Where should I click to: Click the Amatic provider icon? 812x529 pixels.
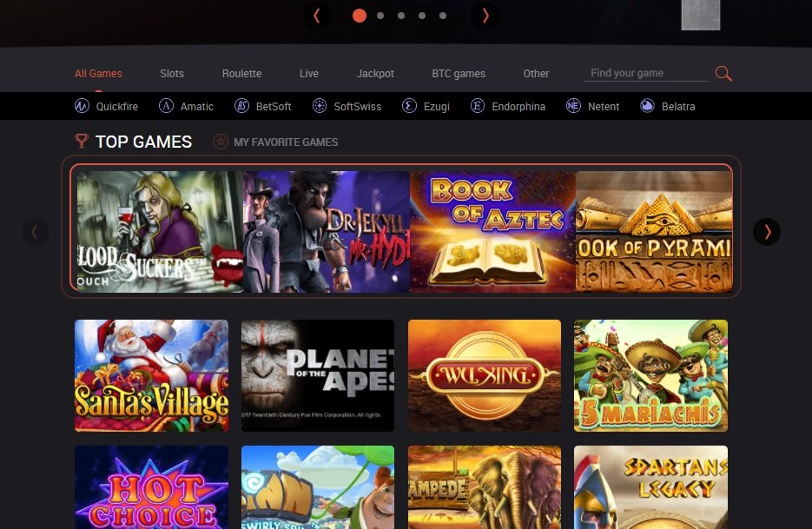coord(166,106)
